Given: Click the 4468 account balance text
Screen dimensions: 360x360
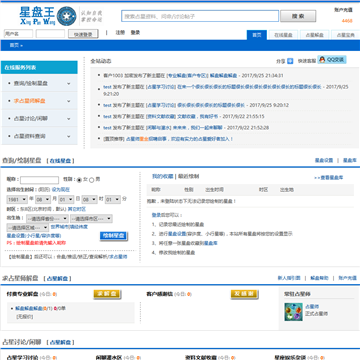Looking at the screenshot, I should click(x=347, y=21).
